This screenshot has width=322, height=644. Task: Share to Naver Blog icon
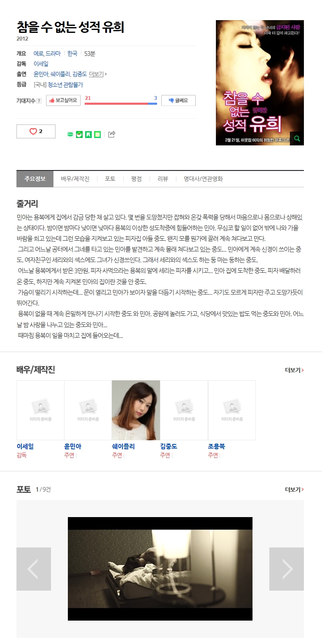(70, 134)
